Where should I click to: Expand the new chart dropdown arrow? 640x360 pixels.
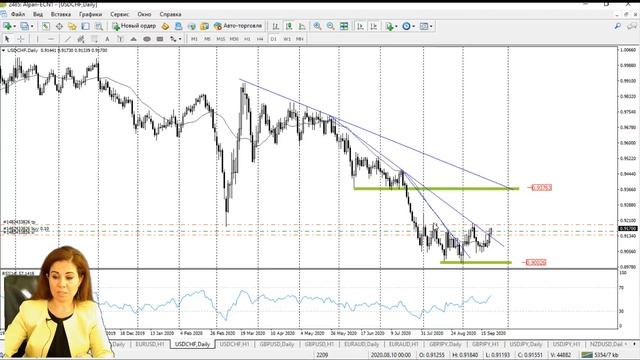pyautogui.click(x=14, y=26)
